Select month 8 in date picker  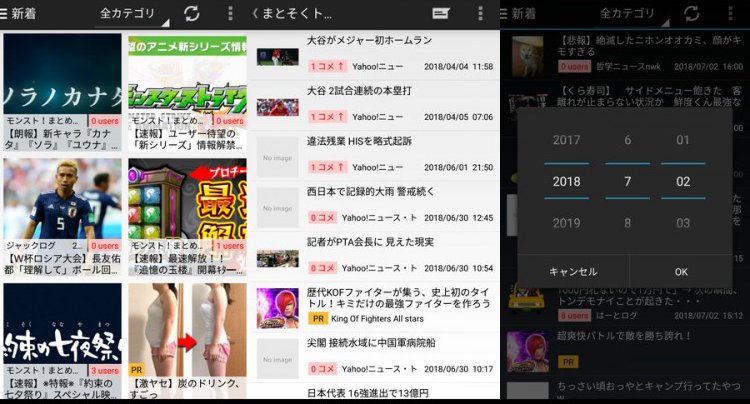pyautogui.click(x=628, y=223)
